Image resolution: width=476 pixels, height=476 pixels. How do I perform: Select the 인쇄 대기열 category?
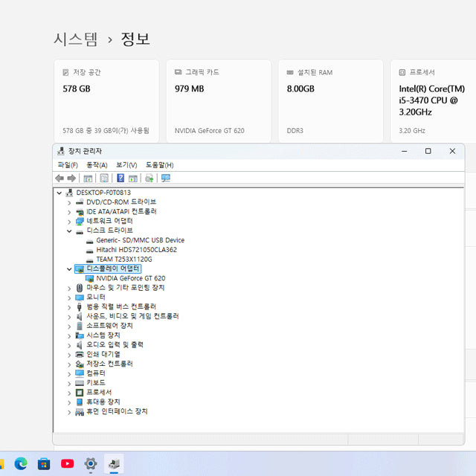click(x=103, y=354)
